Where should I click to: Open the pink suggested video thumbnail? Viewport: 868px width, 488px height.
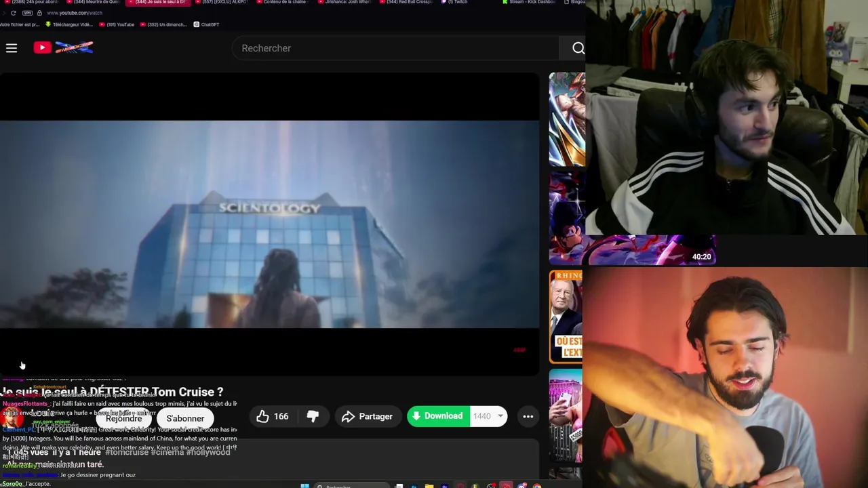click(566, 416)
